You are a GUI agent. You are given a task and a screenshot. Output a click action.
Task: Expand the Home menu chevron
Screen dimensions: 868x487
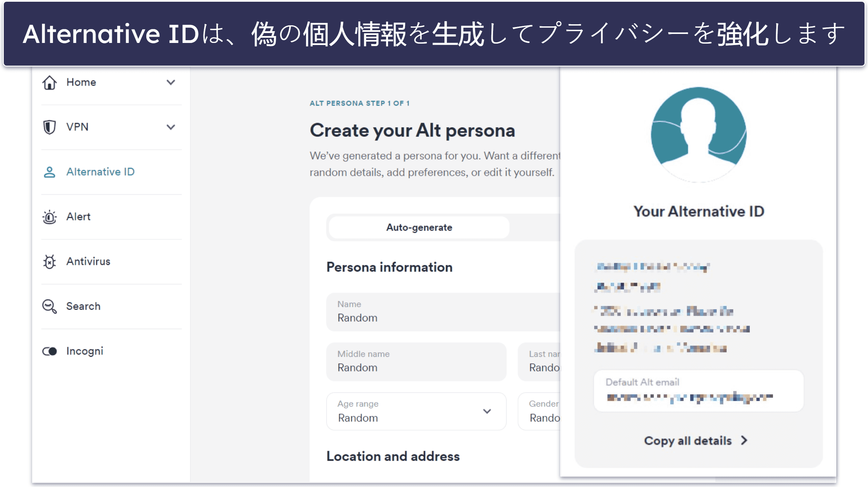coord(171,82)
